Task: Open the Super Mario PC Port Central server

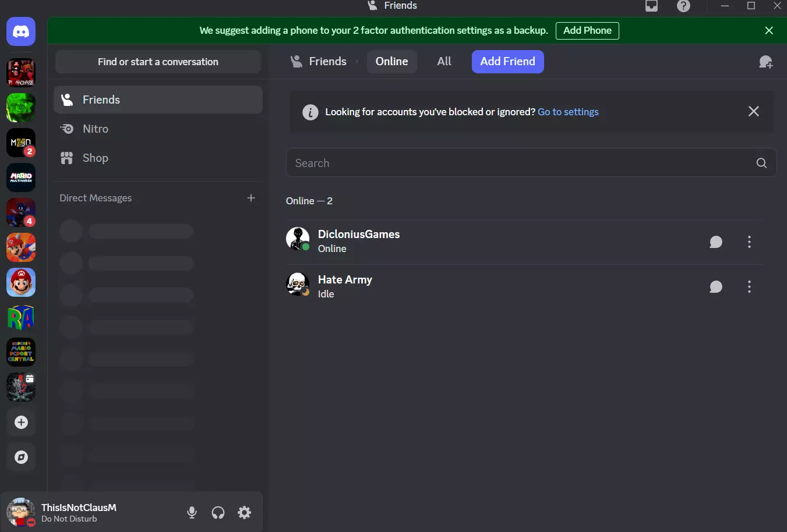Action: click(x=21, y=352)
